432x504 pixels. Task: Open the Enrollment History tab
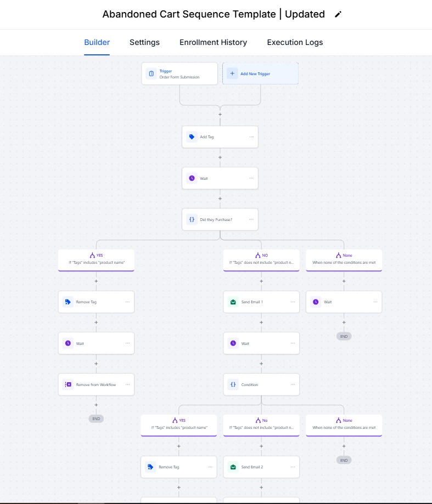tap(213, 42)
